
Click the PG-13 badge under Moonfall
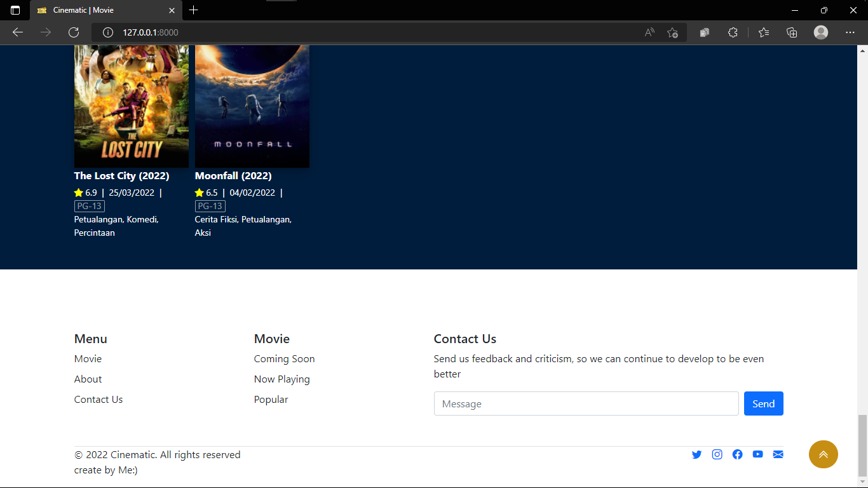point(210,206)
